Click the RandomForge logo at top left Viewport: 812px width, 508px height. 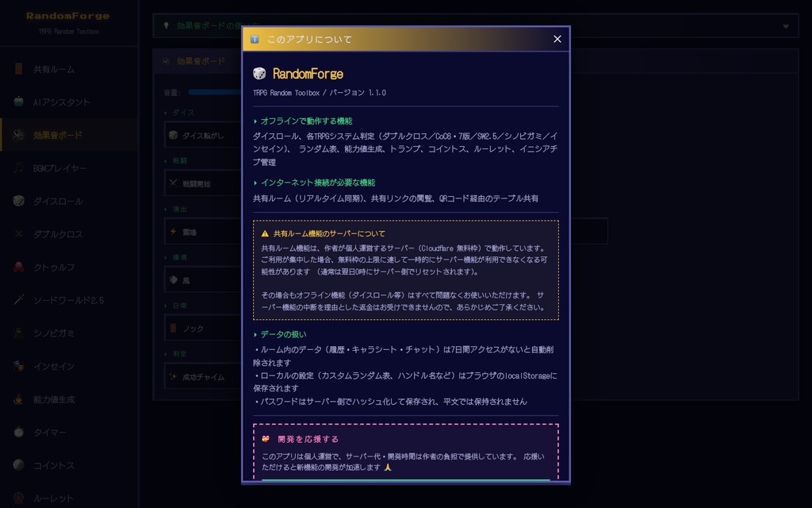(x=67, y=14)
